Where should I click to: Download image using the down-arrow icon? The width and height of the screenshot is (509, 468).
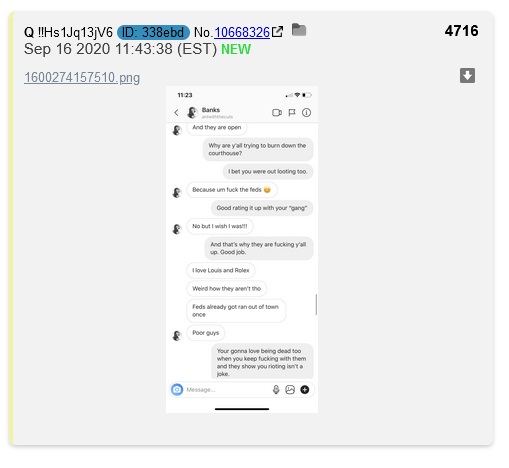tap(467, 75)
